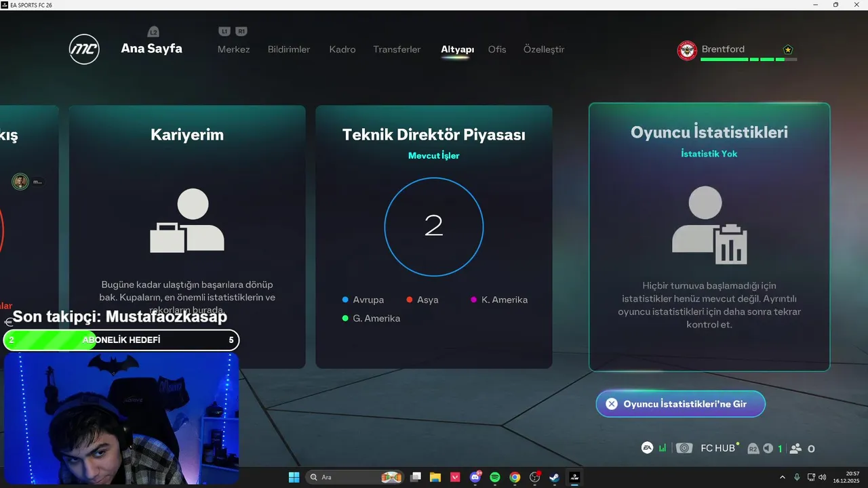Open Valorant from the taskbar
Image resolution: width=868 pixels, height=488 pixels.
(455, 477)
